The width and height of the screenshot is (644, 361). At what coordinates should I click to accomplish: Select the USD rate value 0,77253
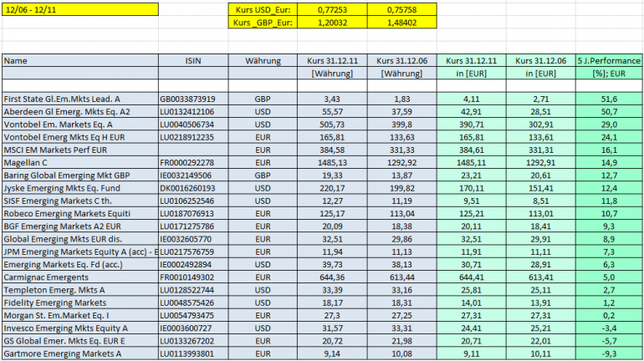click(x=332, y=9)
